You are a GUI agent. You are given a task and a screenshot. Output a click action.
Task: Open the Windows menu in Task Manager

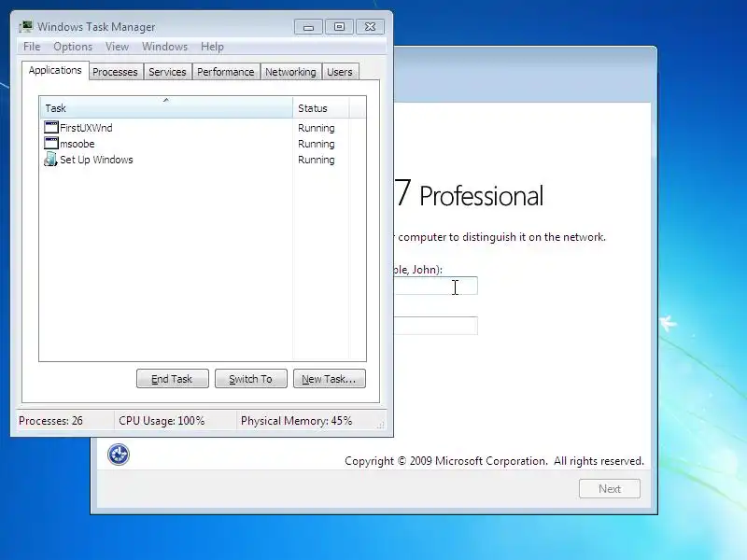165,47
